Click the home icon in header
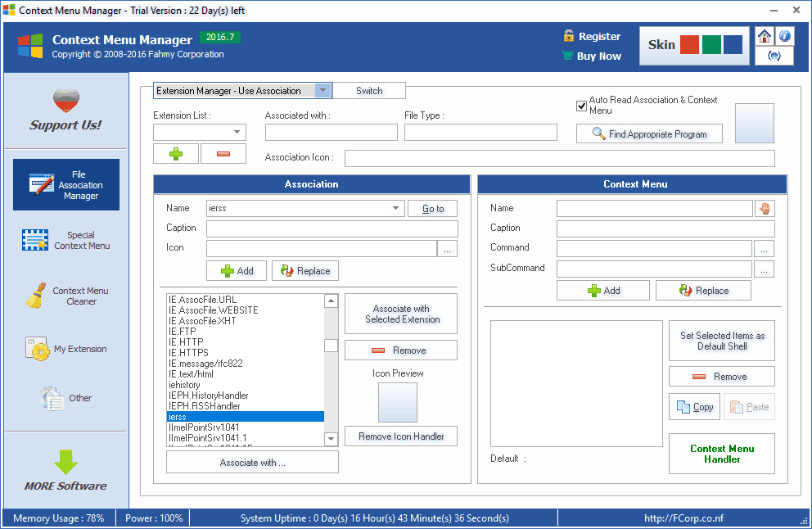The width and height of the screenshot is (812, 529). 765,36
